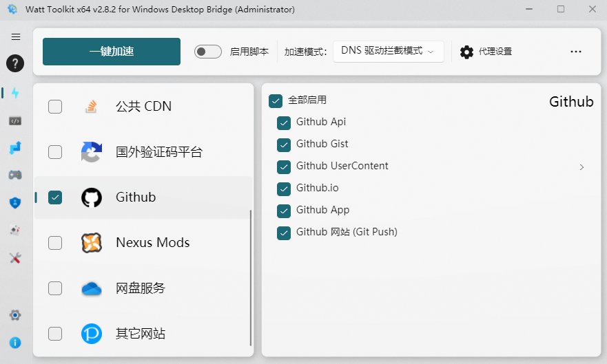Click the blue info about icon
The height and width of the screenshot is (364, 607).
point(15,342)
